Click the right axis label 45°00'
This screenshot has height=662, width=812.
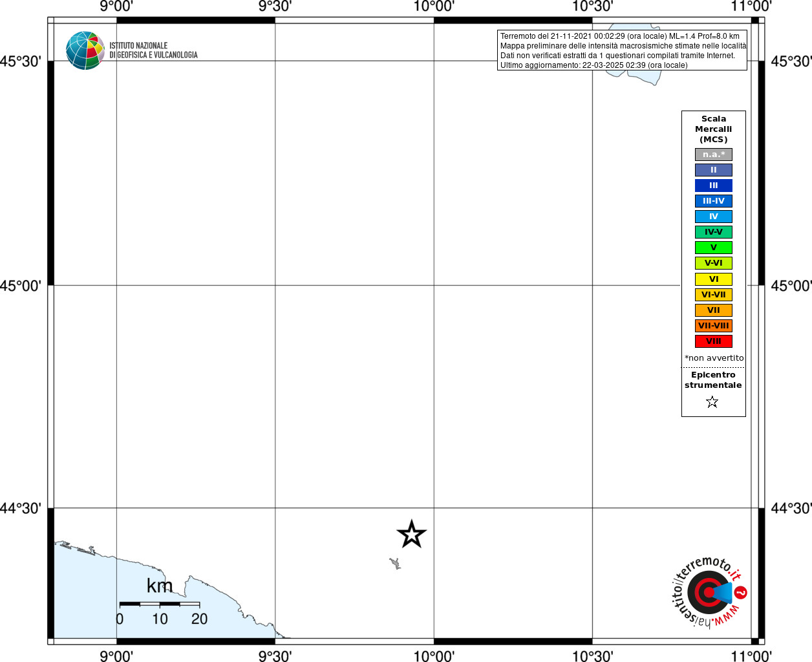pos(791,286)
